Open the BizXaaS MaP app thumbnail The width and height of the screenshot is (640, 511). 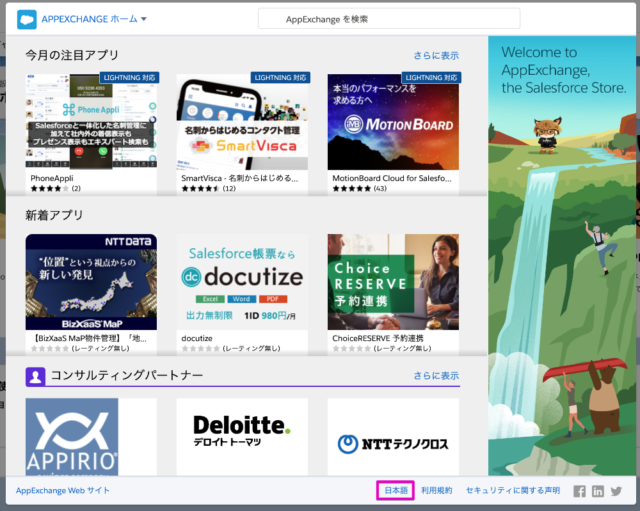pyautogui.click(x=91, y=282)
